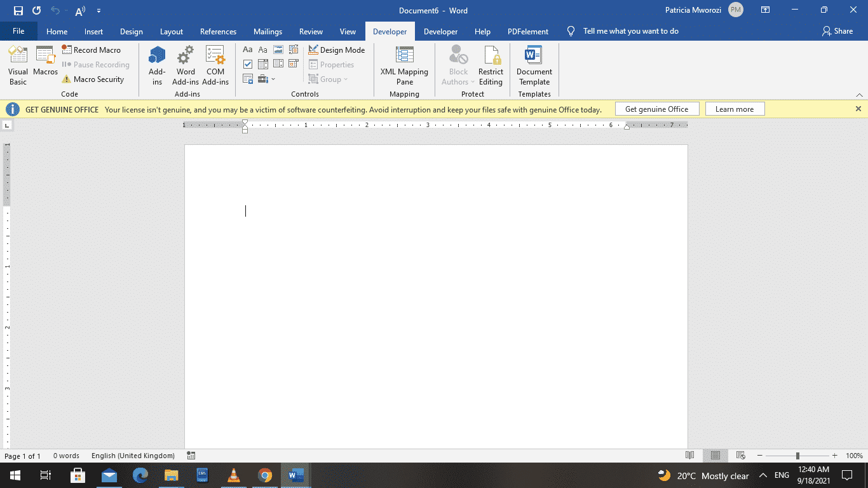
Task: Insert a Date Picker content control
Action: point(293,64)
